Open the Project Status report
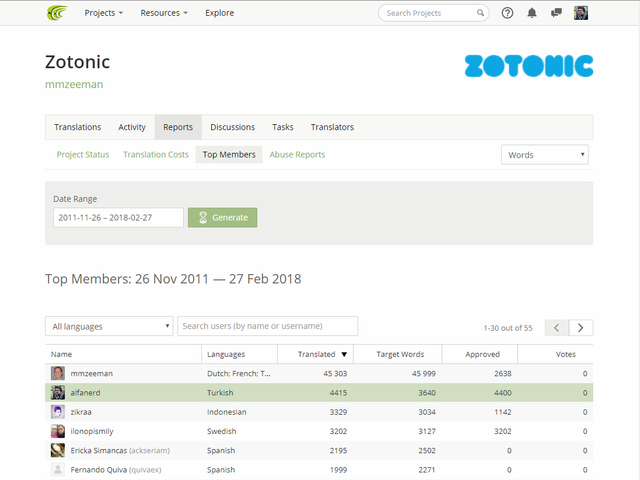This screenshot has height=480, width=640. click(83, 155)
